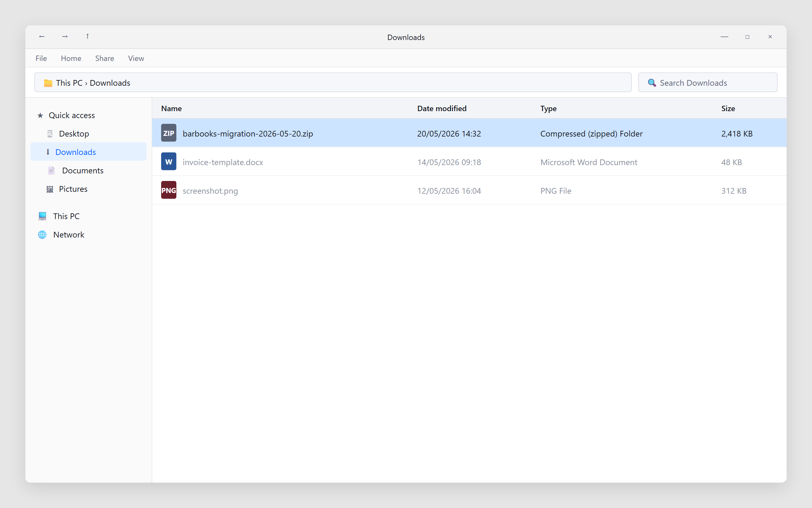
Task: Click the Downloads arrow icon in sidebar
Action: [x=48, y=152]
